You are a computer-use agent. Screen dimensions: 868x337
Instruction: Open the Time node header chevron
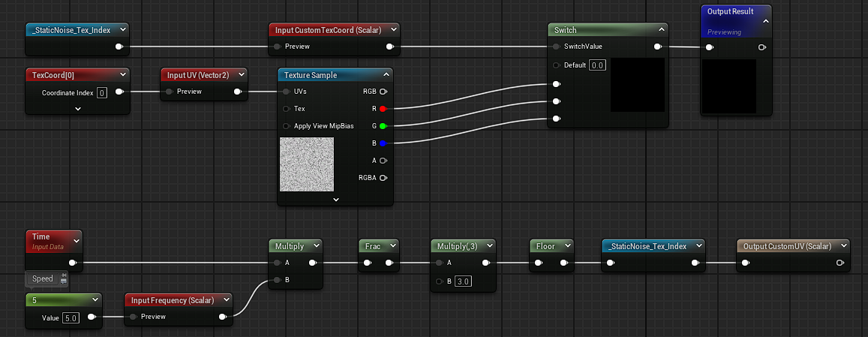pos(76,241)
